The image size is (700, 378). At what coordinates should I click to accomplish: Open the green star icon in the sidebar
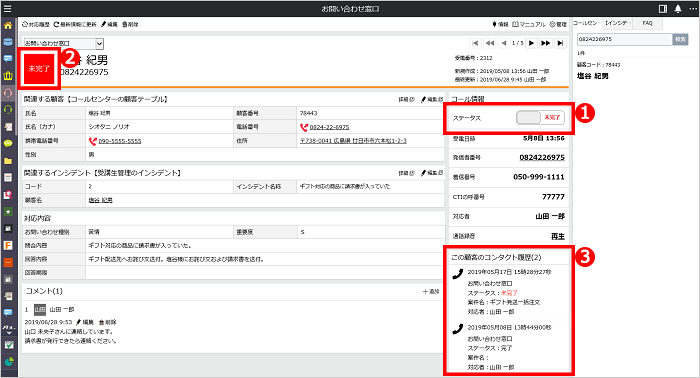click(8, 212)
